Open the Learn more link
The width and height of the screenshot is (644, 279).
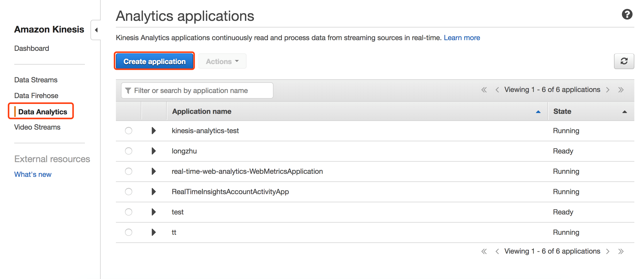(x=462, y=38)
